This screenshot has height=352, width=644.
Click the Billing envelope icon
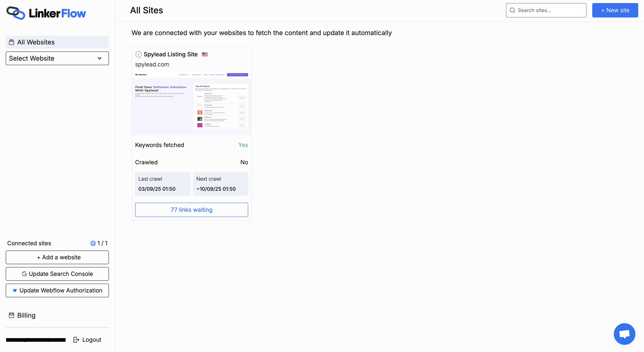pos(11,315)
